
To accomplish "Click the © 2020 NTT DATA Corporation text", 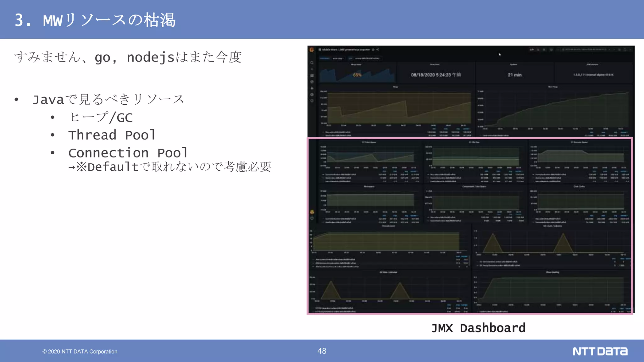I will coord(80,351).
